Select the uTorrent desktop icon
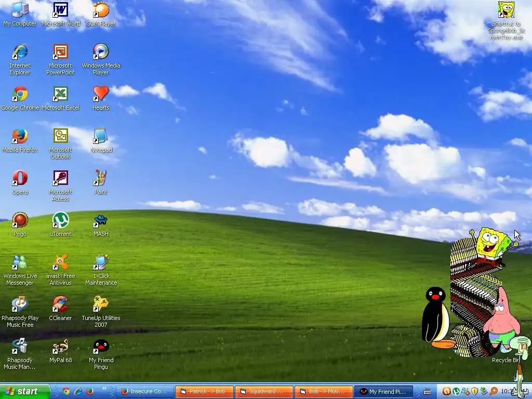 [x=60, y=224]
